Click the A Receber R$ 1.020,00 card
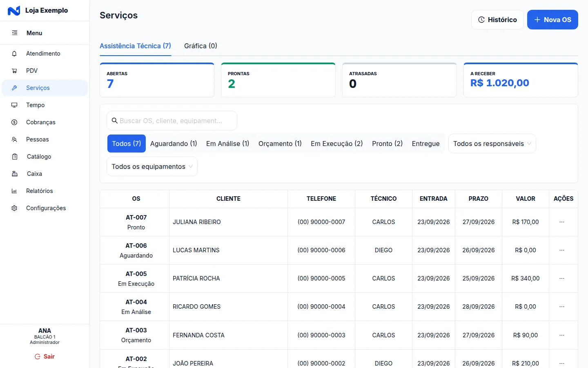The width and height of the screenshot is (588, 368). [x=521, y=80]
